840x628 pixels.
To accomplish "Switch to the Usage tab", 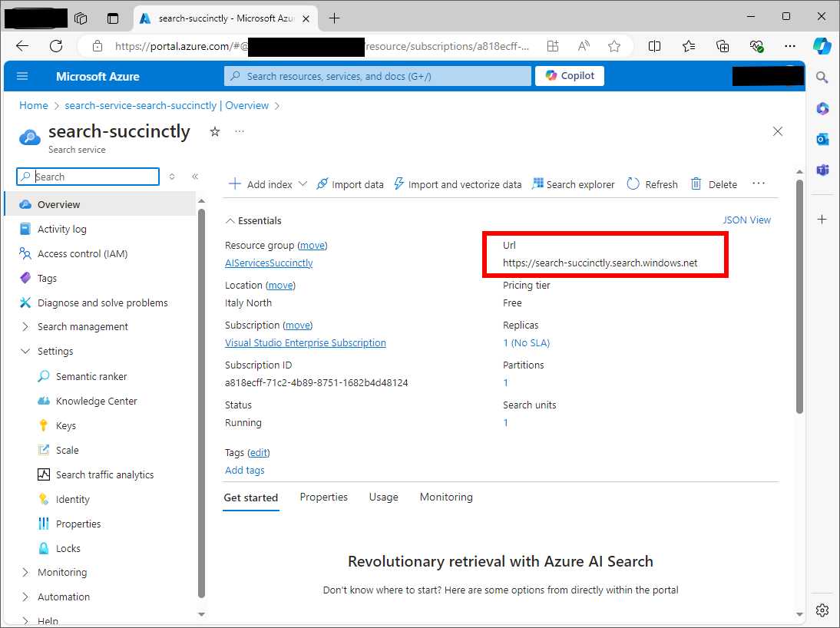I will coord(384,497).
